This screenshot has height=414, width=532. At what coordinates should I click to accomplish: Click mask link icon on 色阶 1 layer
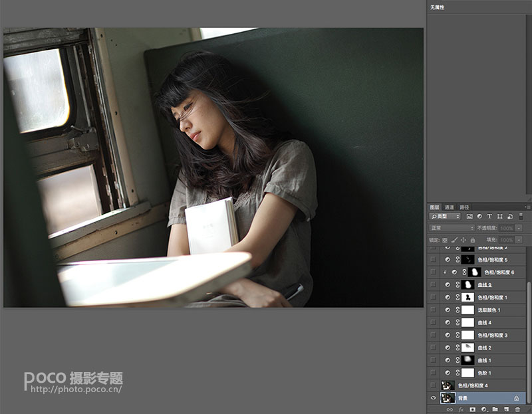click(x=458, y=373)
